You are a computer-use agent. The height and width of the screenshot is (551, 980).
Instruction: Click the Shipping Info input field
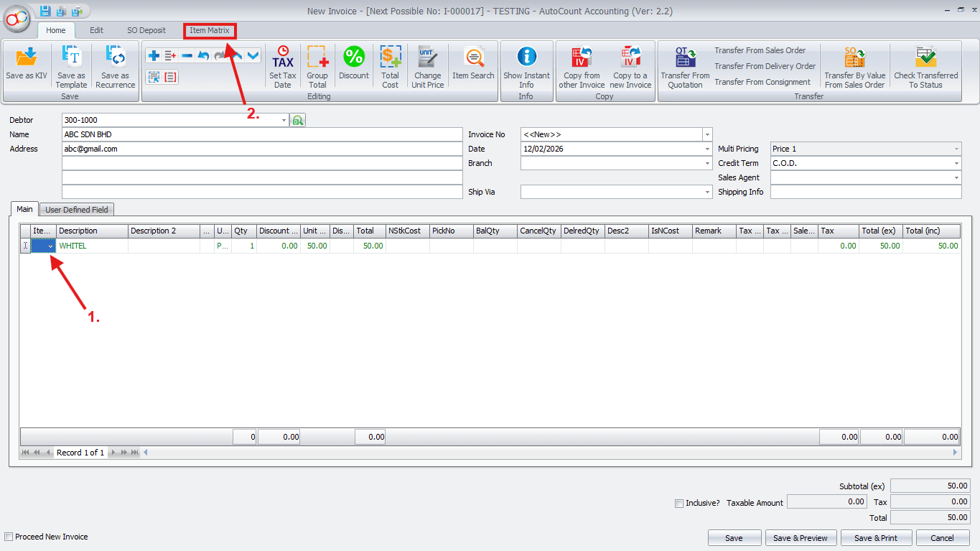(865, 193)
